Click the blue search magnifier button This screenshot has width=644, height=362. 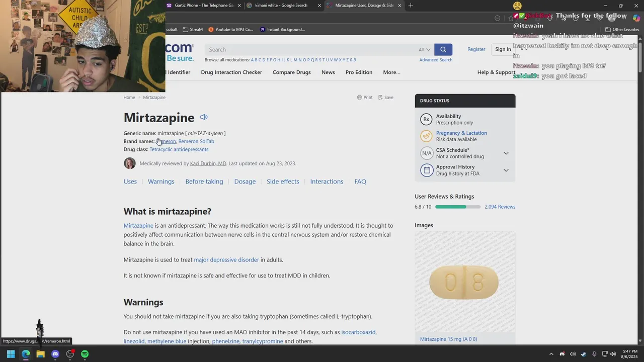click(x=443, y=49)
